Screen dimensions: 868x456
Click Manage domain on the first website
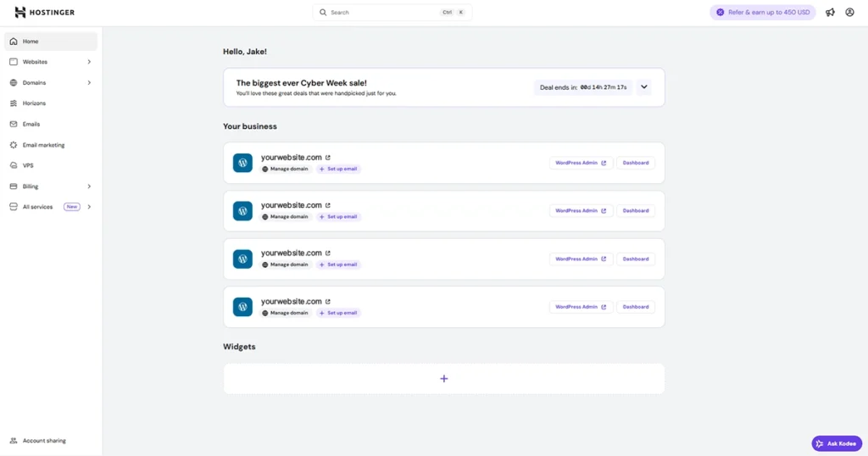(285, 169)
